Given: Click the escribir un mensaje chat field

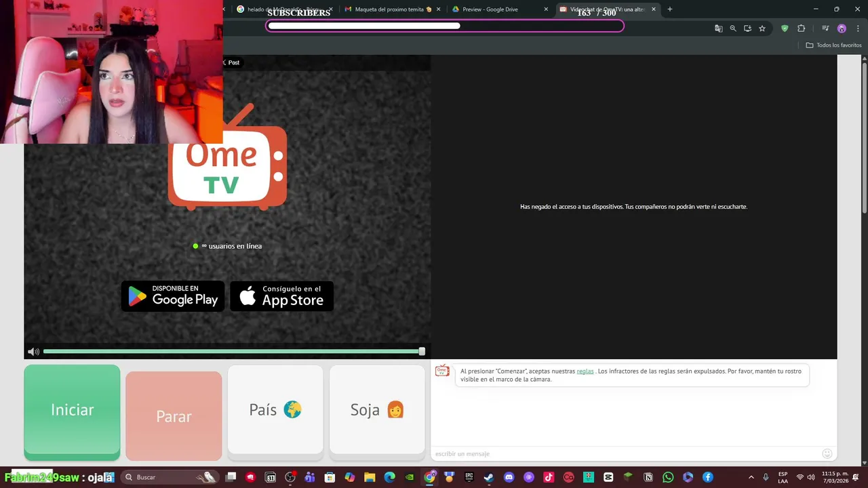Looking at the screenshot, I should 625,453.
